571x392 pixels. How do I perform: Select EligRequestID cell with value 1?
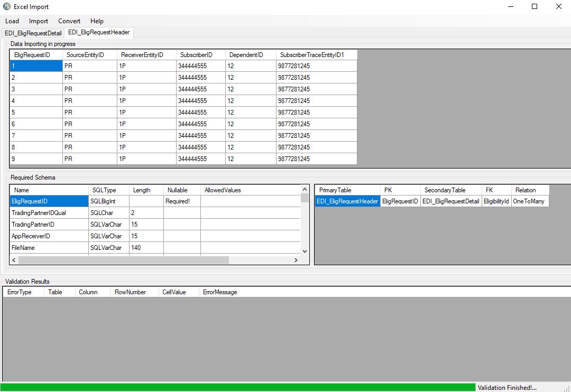(36, 66)
